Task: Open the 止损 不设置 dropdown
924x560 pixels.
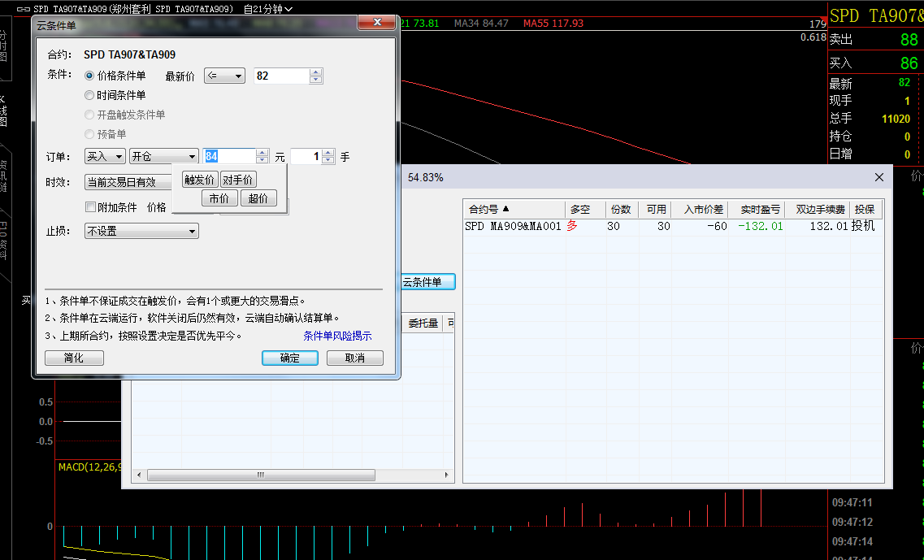Action: coord(141,232)
